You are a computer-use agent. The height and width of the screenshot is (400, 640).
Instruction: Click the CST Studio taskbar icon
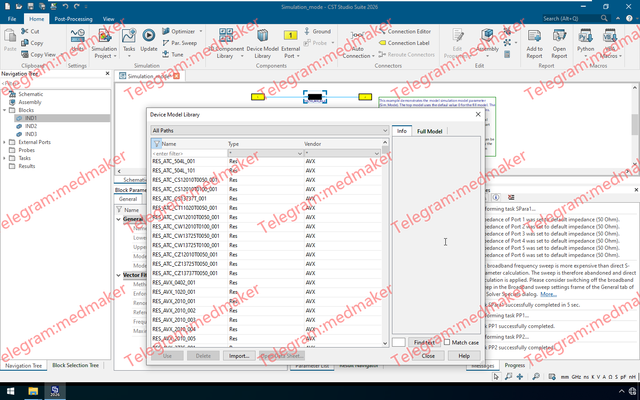(55, 391)
